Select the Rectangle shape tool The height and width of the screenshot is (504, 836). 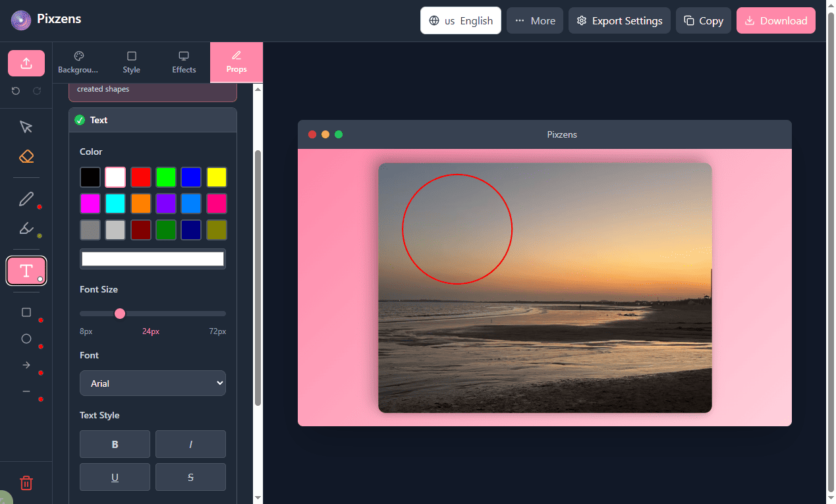pos(26,312)
